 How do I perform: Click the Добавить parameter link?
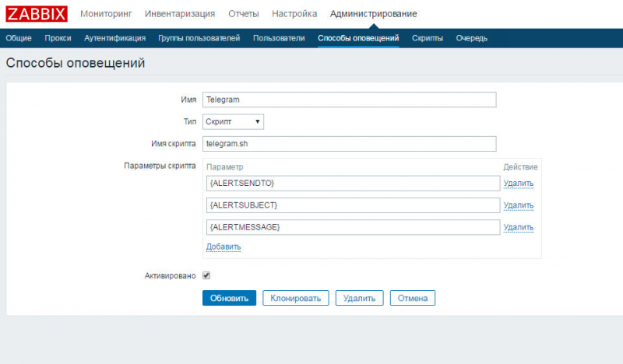tap(224, 247)
